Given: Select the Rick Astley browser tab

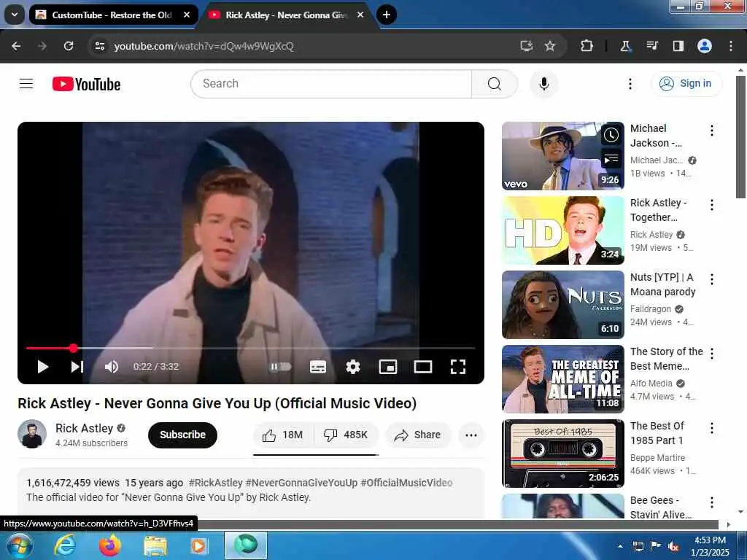Looking at the screenshot, I should (287, 15).
